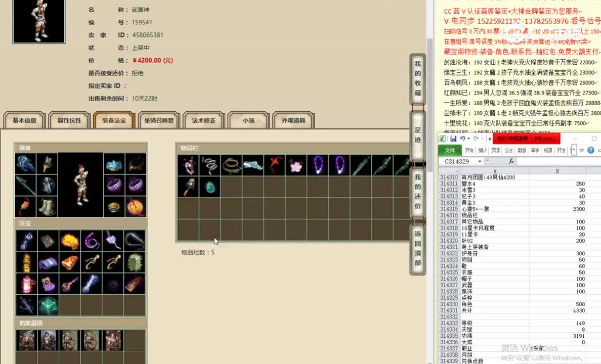The width and height of the screenshot is (601, 364).
Task: Click the red pouch ornament equipment icon
Action: [26, 207]
